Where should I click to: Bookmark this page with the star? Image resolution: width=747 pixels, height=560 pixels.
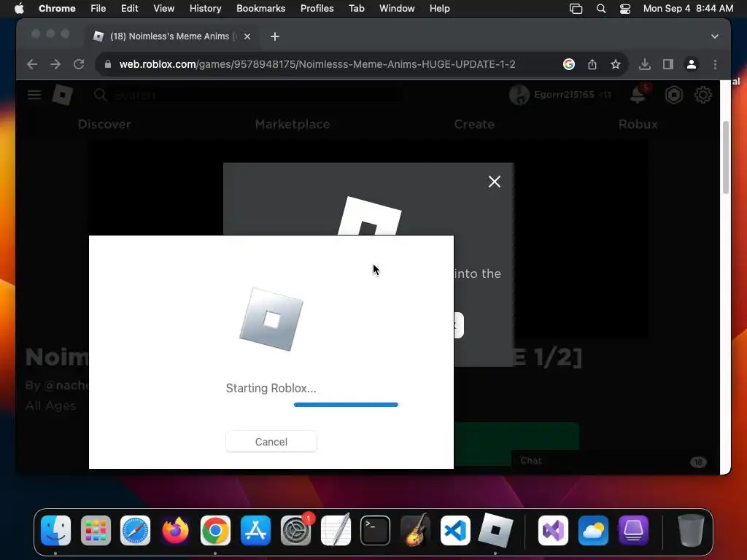[x=616, y=64]
